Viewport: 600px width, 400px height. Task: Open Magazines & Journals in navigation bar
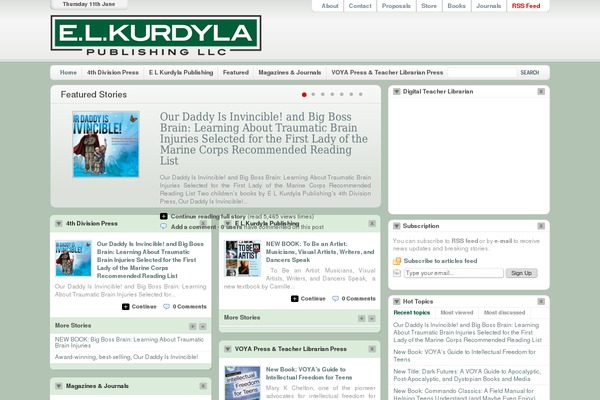coord(290,73)
